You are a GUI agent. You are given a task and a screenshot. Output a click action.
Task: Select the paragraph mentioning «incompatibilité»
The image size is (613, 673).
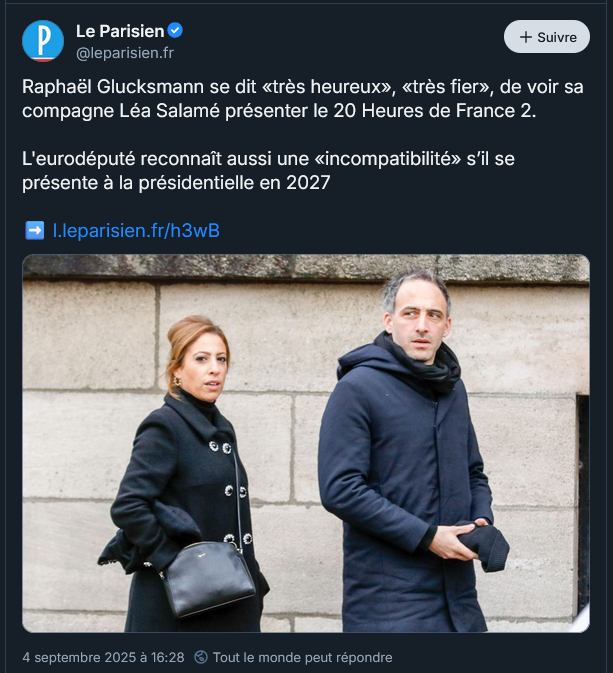268,171
